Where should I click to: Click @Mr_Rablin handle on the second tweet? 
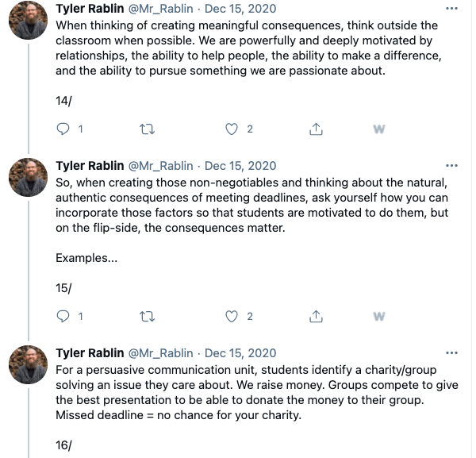(162, 166)
